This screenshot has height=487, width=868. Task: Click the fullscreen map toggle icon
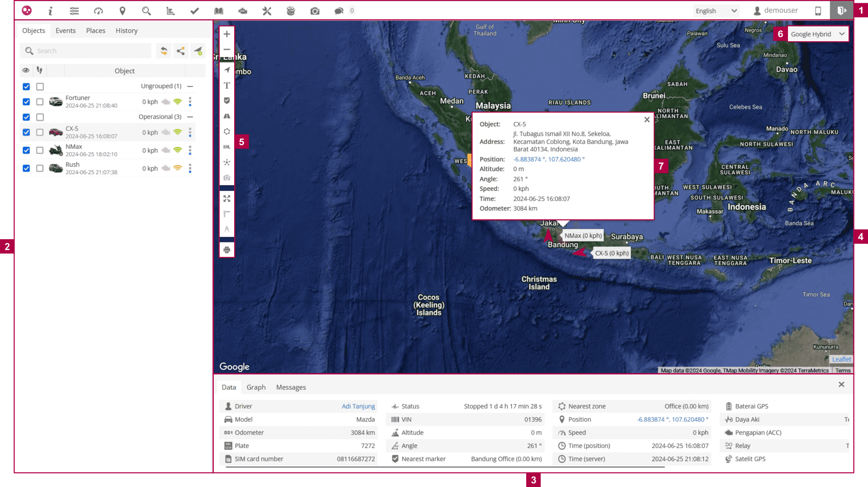pyautogui.click(x=227, y=199)
